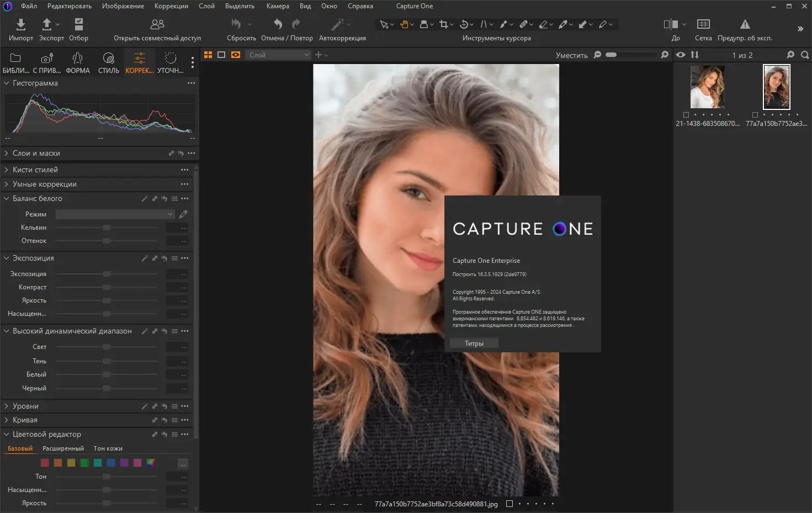Click the Титры button in the about dialog
Viewport: 812px width, 513px height.
(474, 343)
